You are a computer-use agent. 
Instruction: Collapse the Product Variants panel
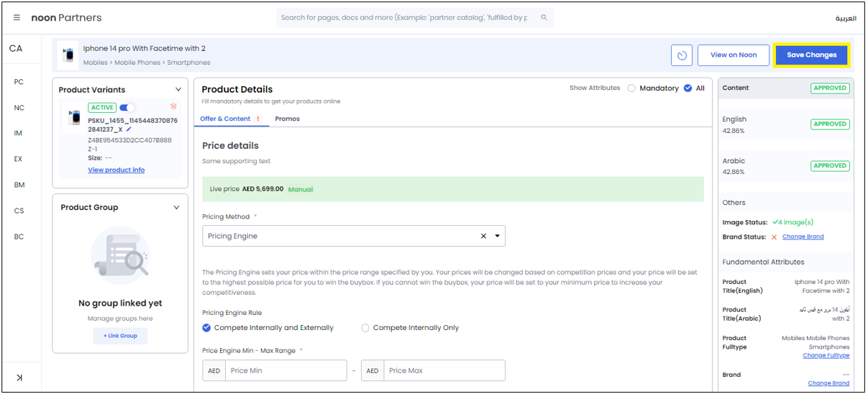(x=177, y=90)
